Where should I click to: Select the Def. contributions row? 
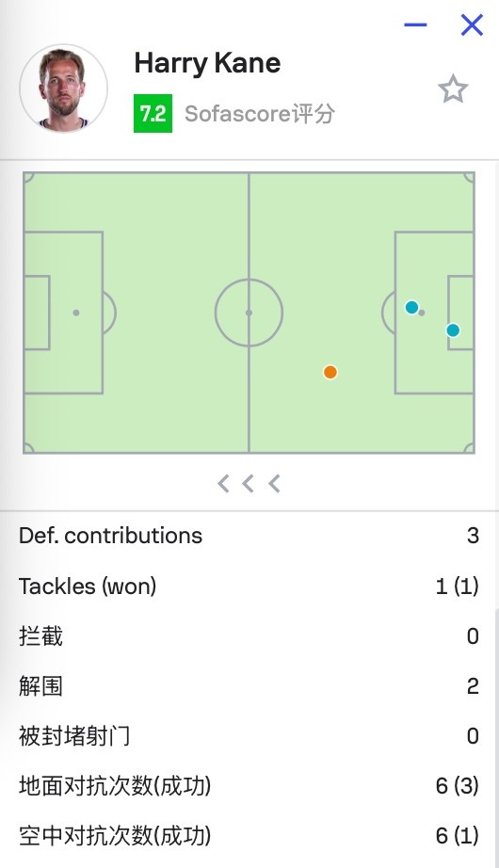pyautogui.click(x=249, y=536)
